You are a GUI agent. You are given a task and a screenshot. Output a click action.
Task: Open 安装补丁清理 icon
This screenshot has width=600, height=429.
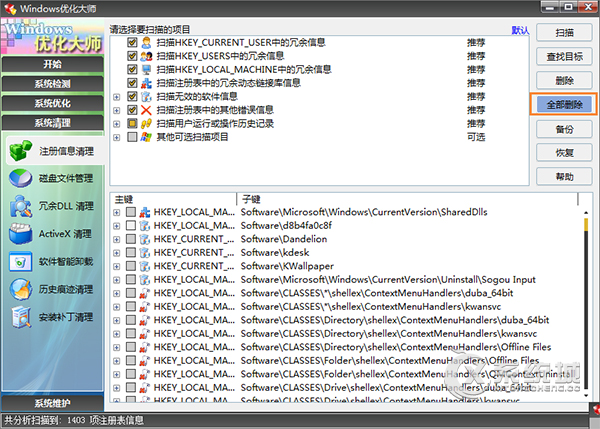21,317
